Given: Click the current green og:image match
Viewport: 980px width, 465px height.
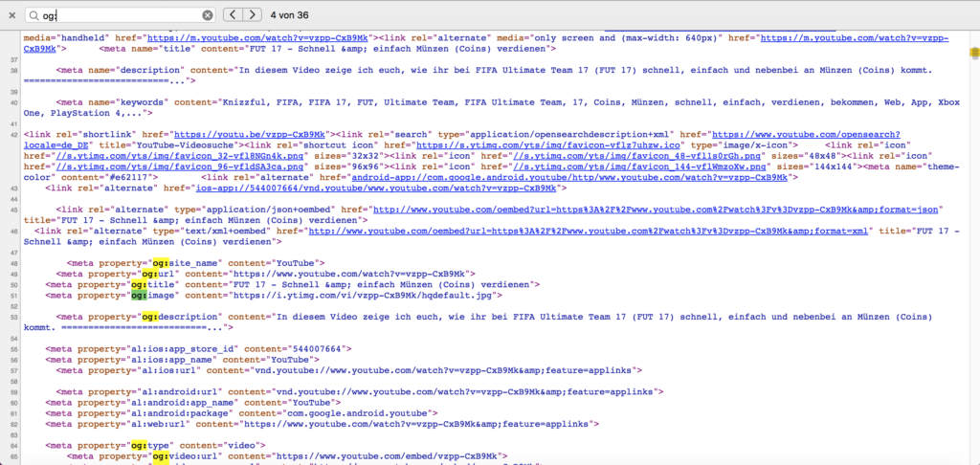Looking at the screenshot, I should 140,295.
